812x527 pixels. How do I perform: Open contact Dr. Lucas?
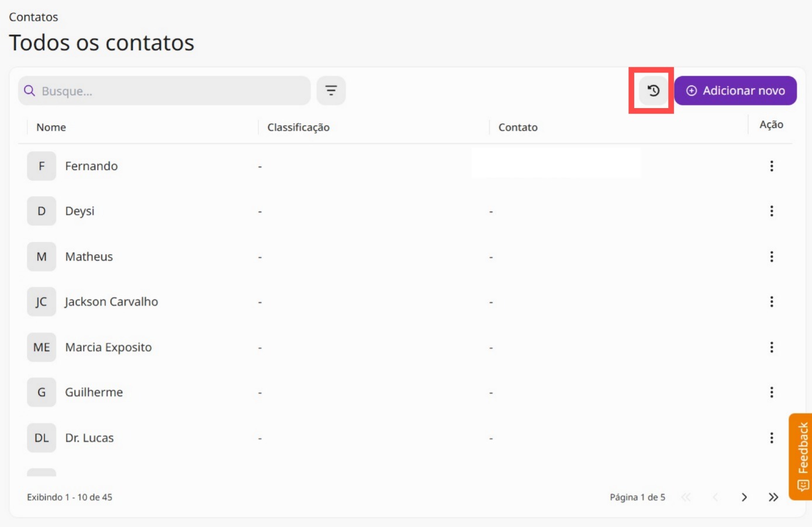tap(89, 438)
